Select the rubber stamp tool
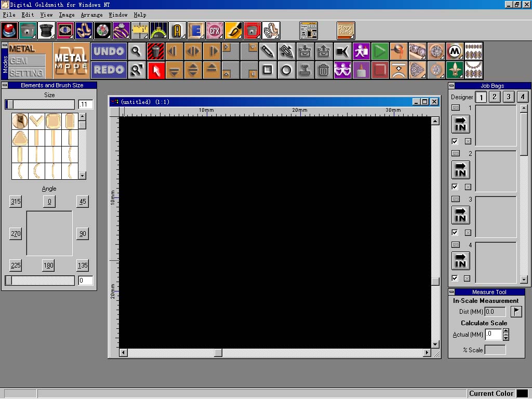The image size is (532, 399). pyautogui.click(x=304, y=70)
